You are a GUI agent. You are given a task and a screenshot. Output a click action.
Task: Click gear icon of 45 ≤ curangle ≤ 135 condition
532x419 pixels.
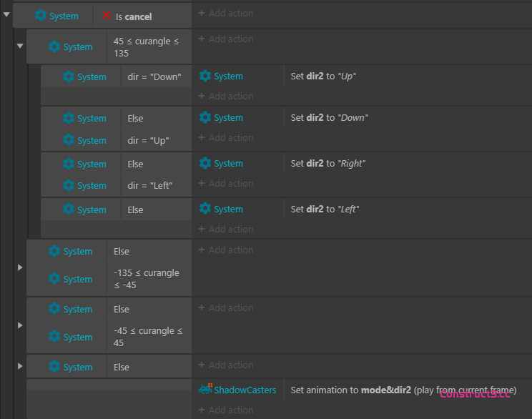point(54,46)
